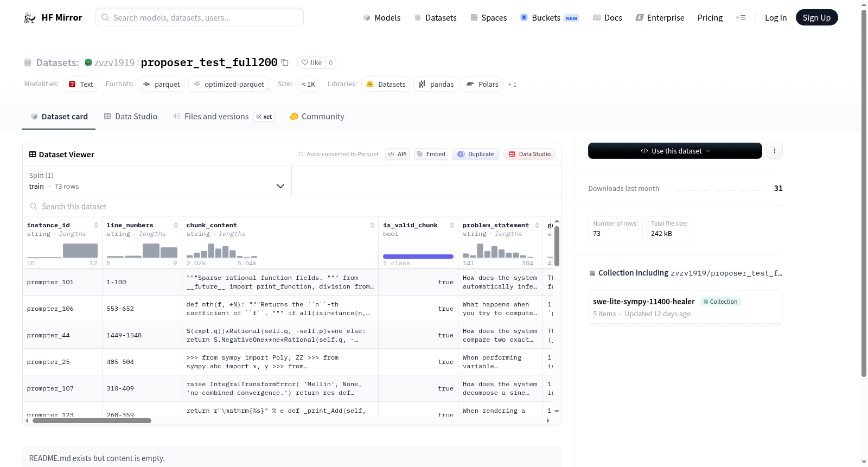The image size is (868, 467).
Task: Open the more navigation menu icon
Action: [x=741, y=17]
